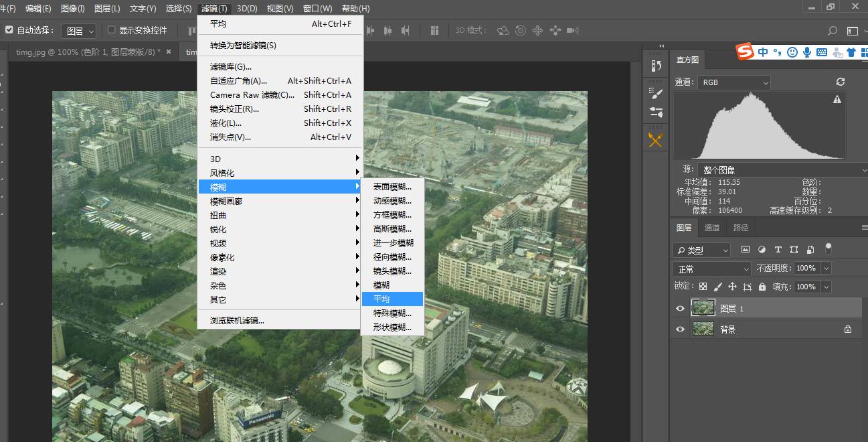Image resolution: width=868 pixels, height=442 pixels.
Task: Click the 图层 1 layer thumbnail
Action: [x=703, y=307]
